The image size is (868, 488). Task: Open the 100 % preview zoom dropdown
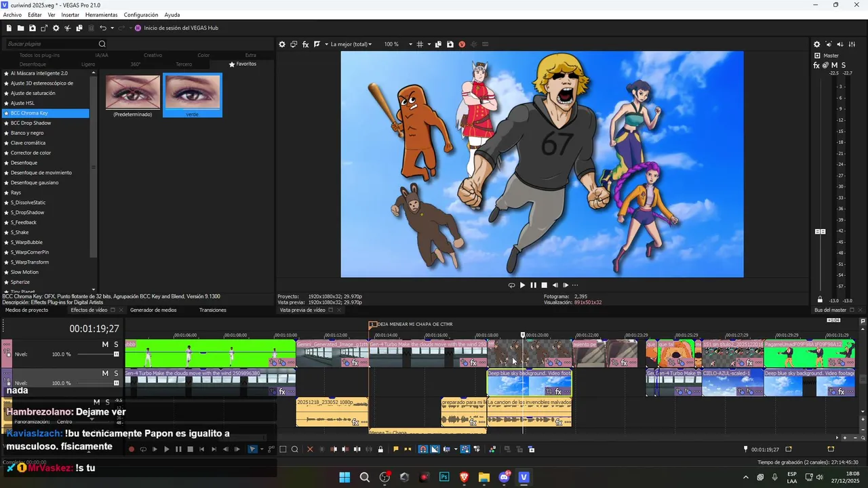click(399, 44)
